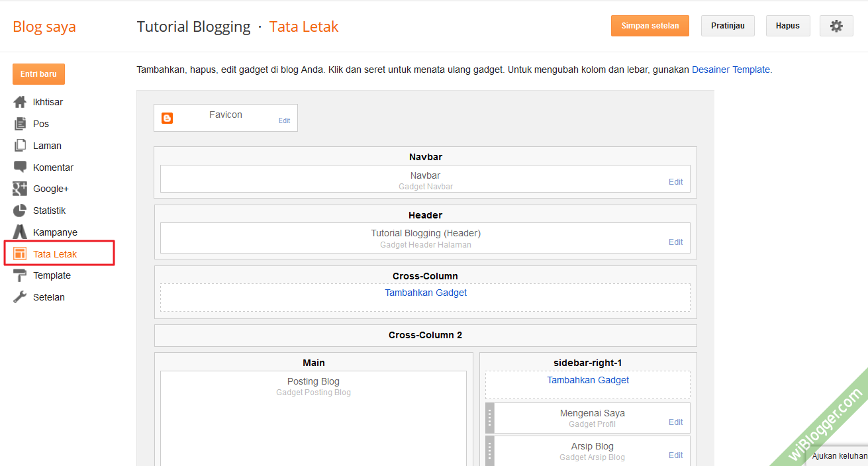Image resolution: width=868 pixels, height=466 pixels.
Task: Select Kampanye in the sidebar
Action: click(55, 232)
